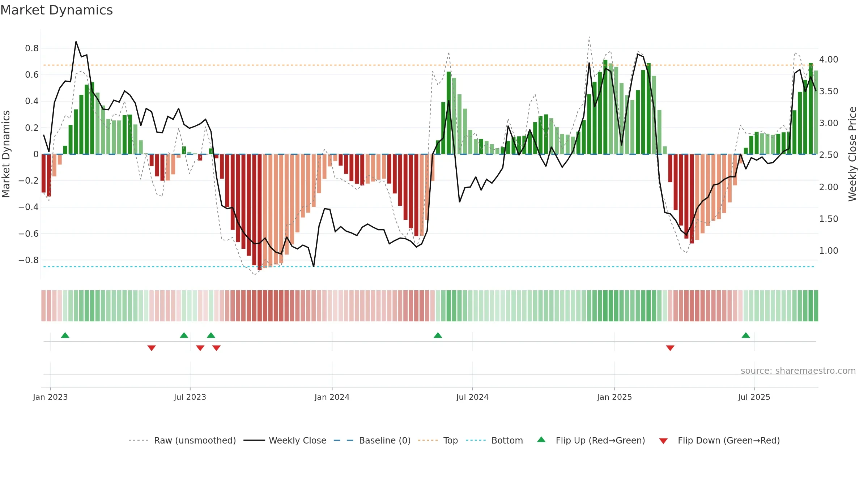The height and width of the screenshot is (488, 868).
Task: Click the Jul 2024 x-axis label
Action: 472,397
